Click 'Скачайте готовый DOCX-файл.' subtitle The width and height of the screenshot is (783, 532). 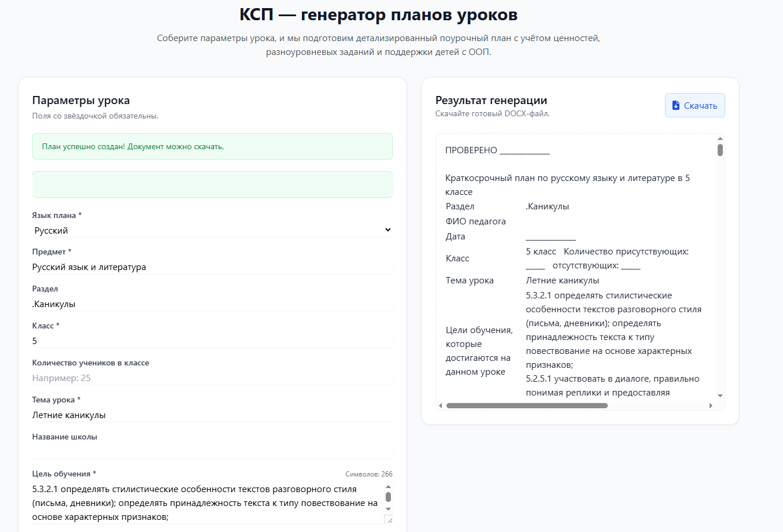click(493, 114)
